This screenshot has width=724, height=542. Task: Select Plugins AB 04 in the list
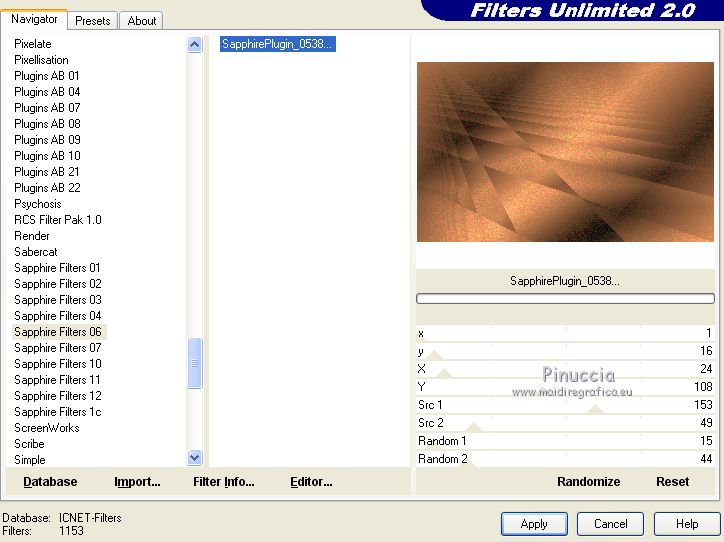47,92
